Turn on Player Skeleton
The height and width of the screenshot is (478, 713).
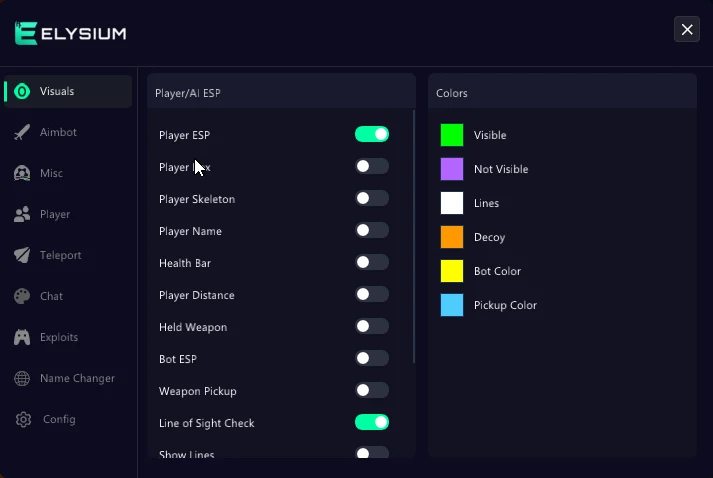[x=372, y=198]
